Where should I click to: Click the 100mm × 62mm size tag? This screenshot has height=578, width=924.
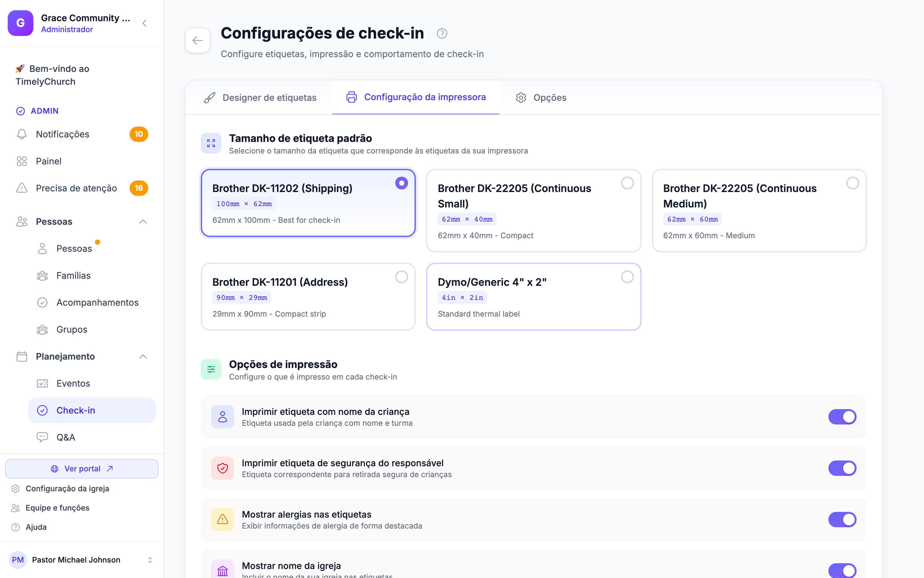244,204
